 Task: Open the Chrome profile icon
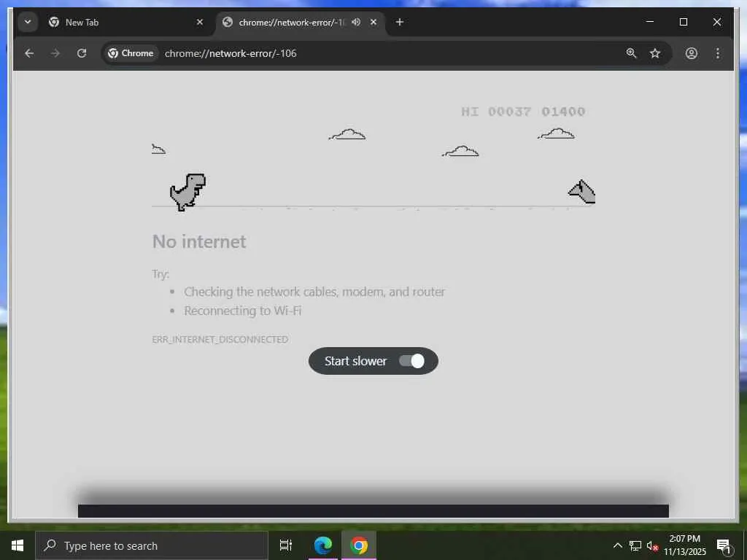point(692,53)
